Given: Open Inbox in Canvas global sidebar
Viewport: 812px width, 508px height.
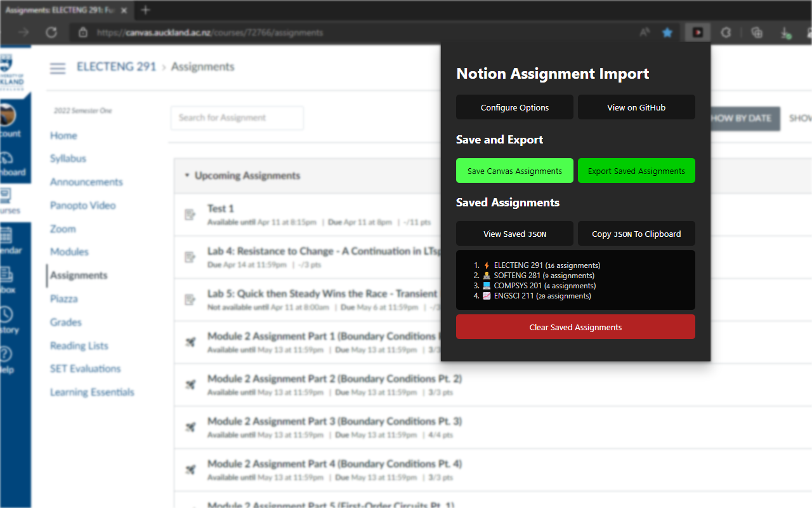Looking at the screenshot, I should (x=9, y=279).
